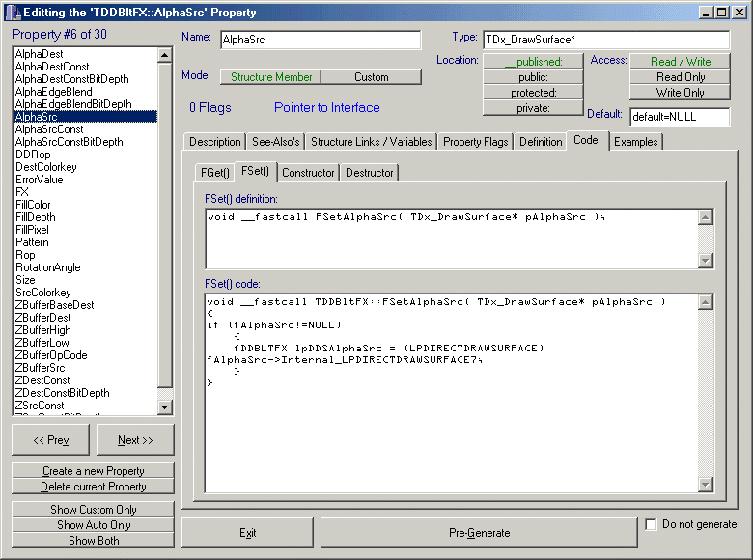Open the FGet() code sub-tab
The width and height of the screenshot is (753, 560).
pyautogui.click(x=214, y=173)
